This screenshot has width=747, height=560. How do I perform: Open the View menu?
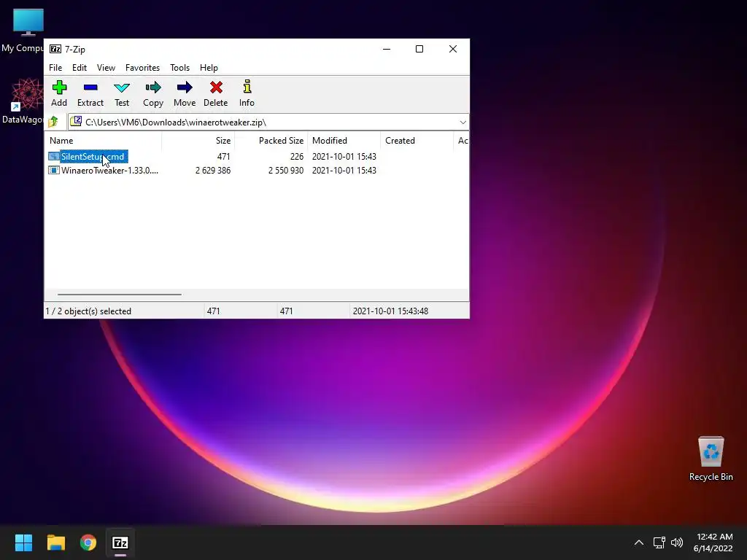click(x=106, y=68)
